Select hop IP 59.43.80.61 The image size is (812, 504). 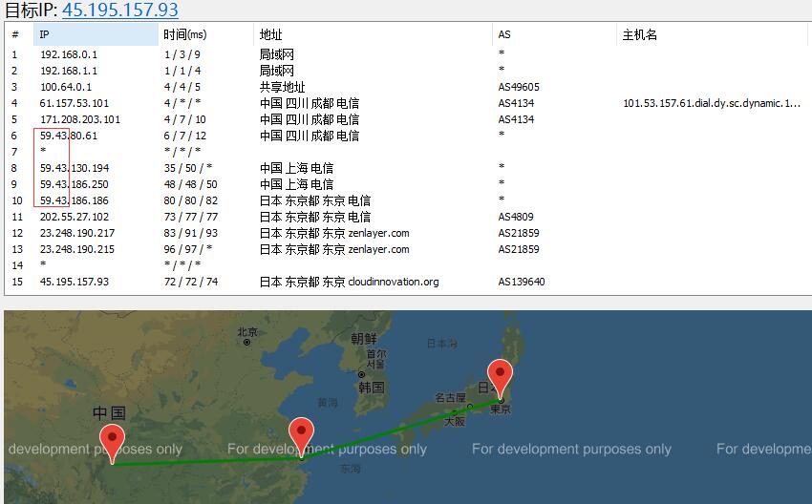click(69, 136)
